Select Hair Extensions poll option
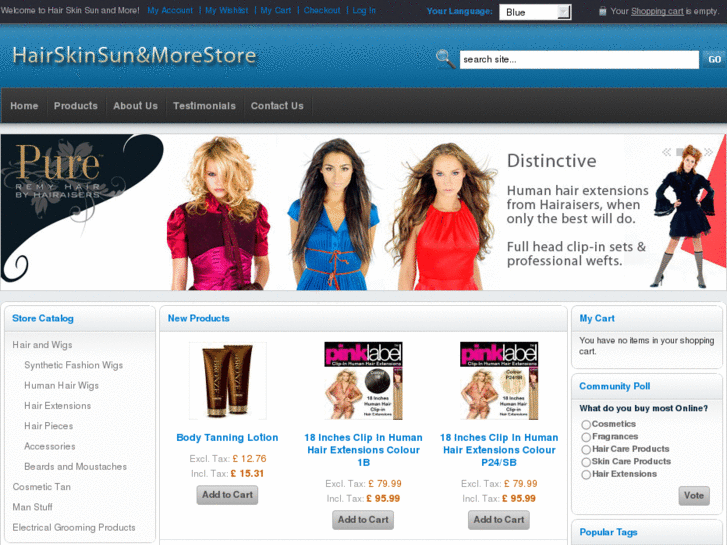Viewport: 727px width, 545px height. pos(586,474)
